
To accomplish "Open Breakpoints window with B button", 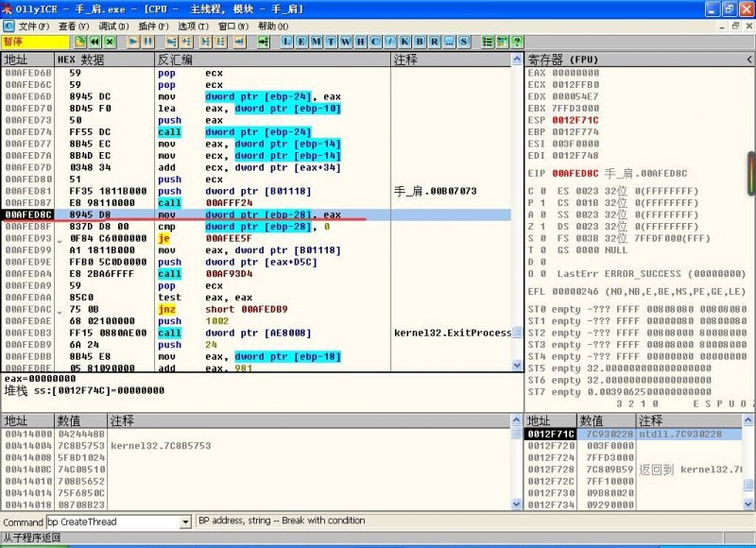I will [420, 43].
